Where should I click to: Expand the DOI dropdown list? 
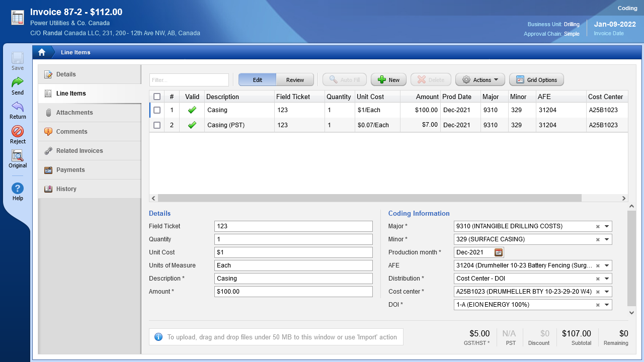(x=607, y=305)
